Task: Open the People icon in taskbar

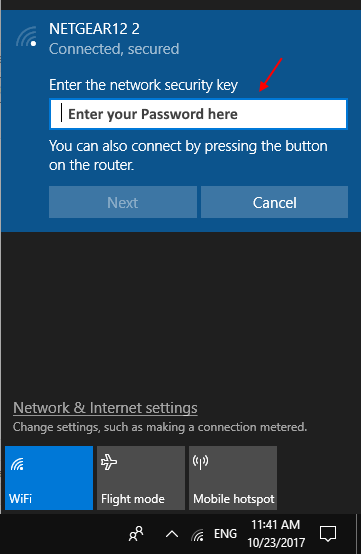Action: 136,534
